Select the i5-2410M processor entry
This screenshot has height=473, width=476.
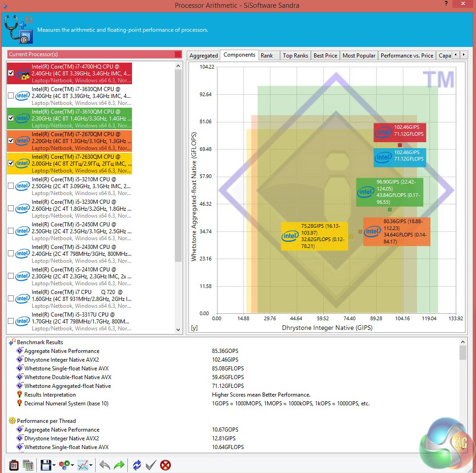69,276
